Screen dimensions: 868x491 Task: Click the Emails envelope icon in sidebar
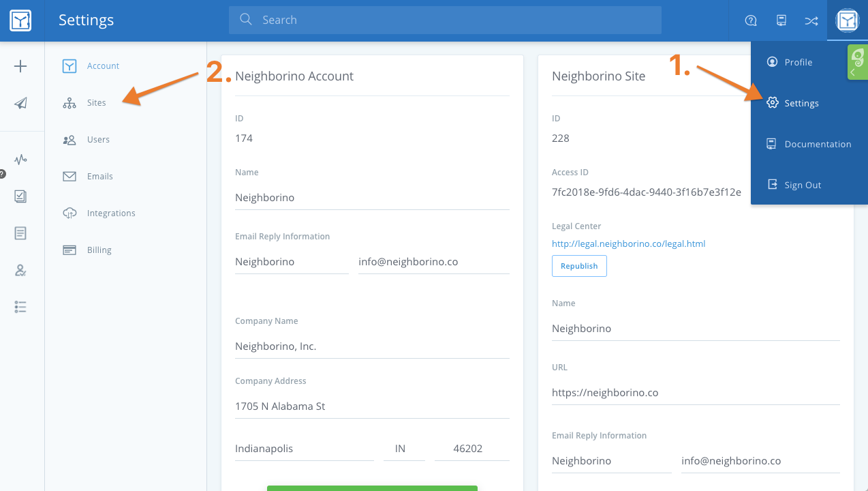point(69,177)
